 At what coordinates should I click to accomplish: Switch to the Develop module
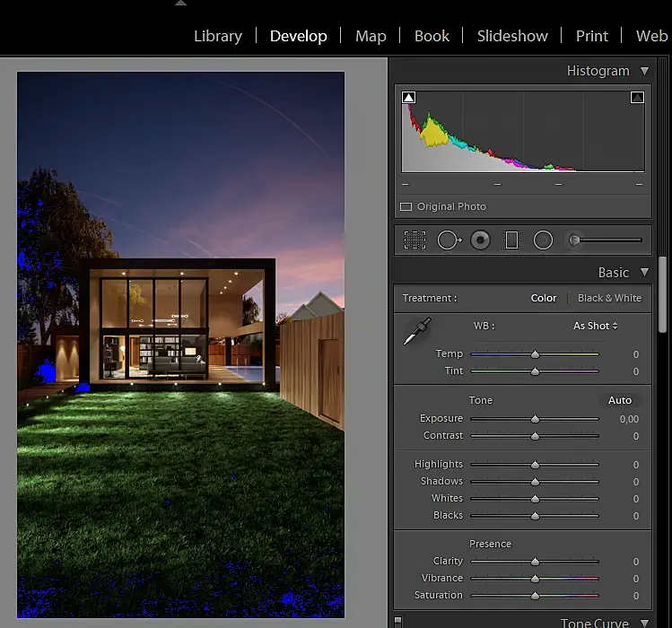[x=298, y=36]
